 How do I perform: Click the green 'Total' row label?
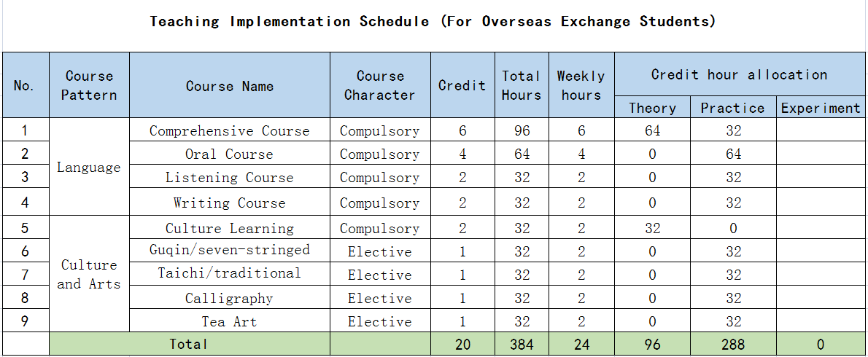[x=189, y=344]
